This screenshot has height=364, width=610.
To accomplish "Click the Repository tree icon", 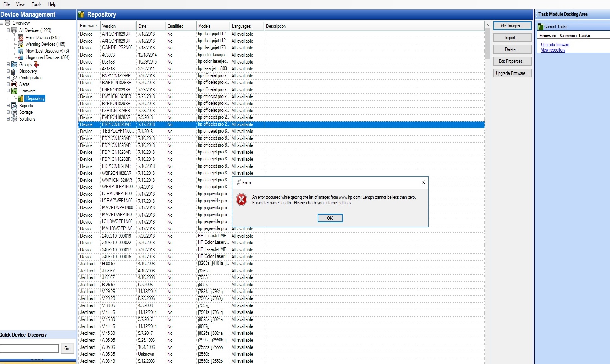I will [x=21, y=99].
